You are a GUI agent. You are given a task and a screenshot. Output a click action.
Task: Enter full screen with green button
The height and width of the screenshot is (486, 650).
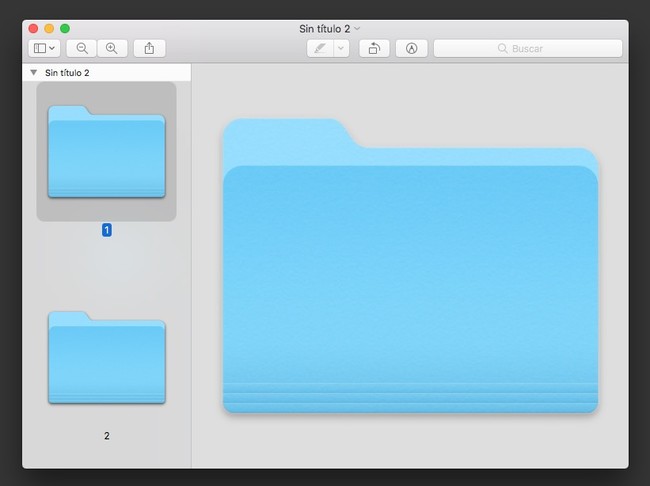pos(65,28)
